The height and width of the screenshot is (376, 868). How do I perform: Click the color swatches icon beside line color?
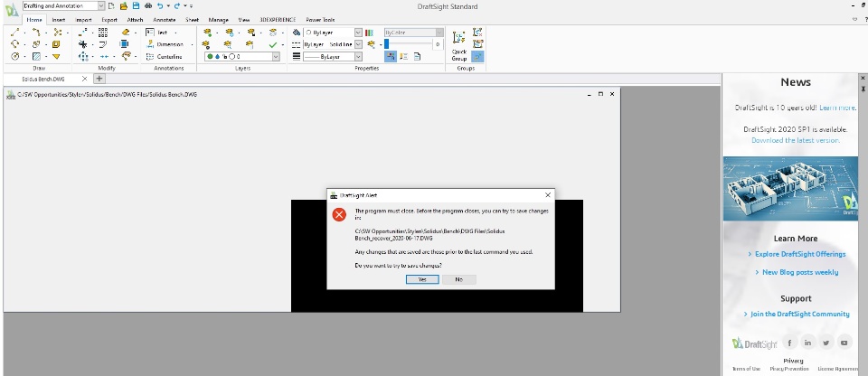(369, 33)
